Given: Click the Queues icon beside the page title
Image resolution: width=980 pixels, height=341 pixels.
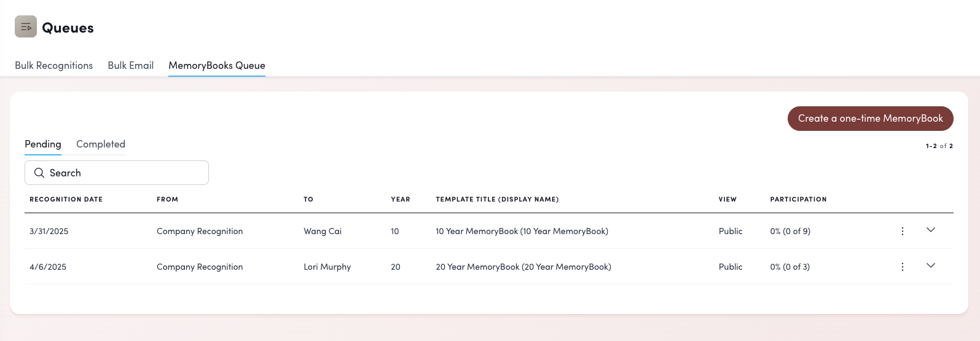Looking at the screenshot, I should click(x=26, y=27).
